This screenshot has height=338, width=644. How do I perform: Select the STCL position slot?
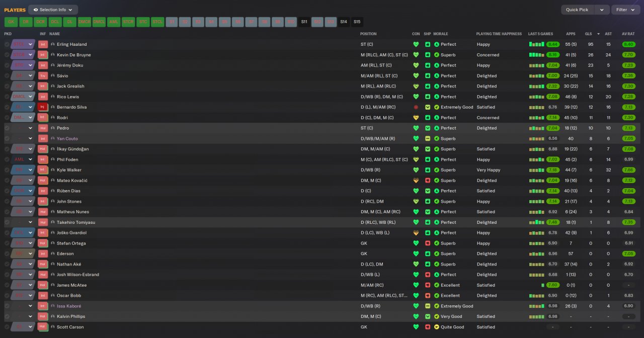tap(157, 22)
